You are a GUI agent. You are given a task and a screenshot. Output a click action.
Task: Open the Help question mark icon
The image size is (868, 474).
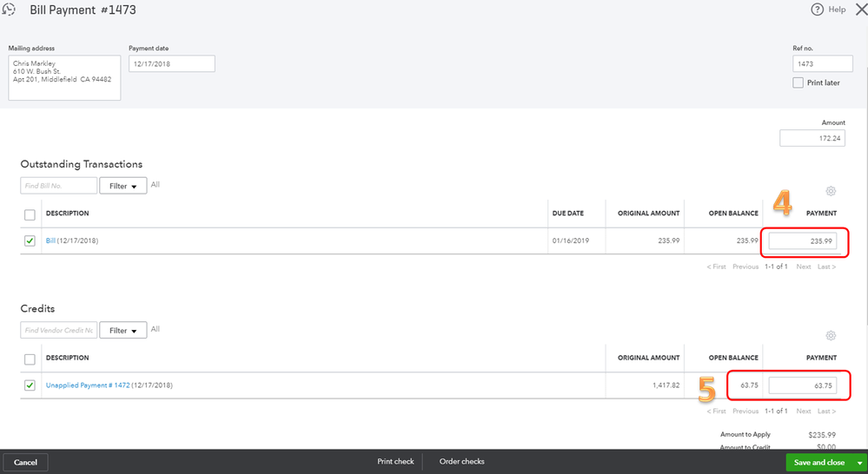coord(817,10)
